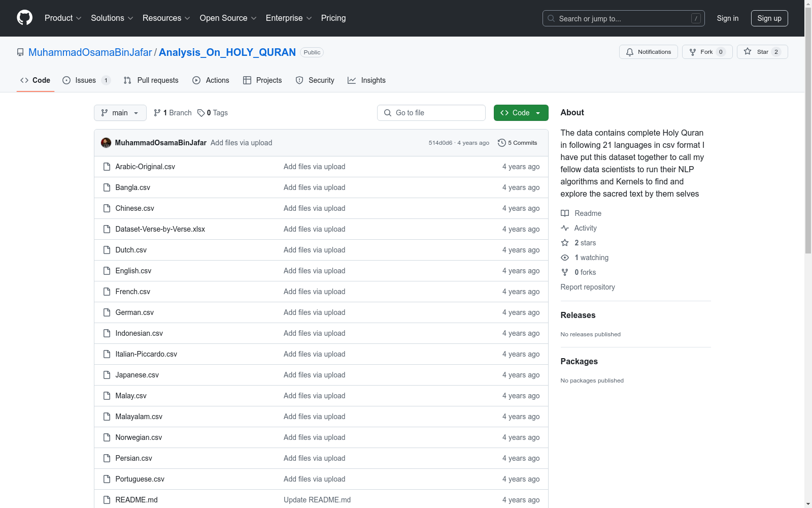The image size is (812, 508).
Task: Click the Go to file input
Action: tap(431, 113)
